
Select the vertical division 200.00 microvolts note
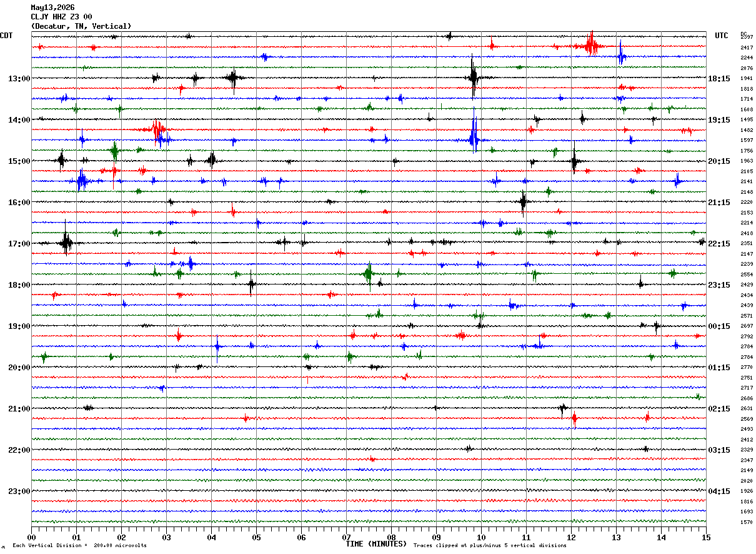(79, 546)
